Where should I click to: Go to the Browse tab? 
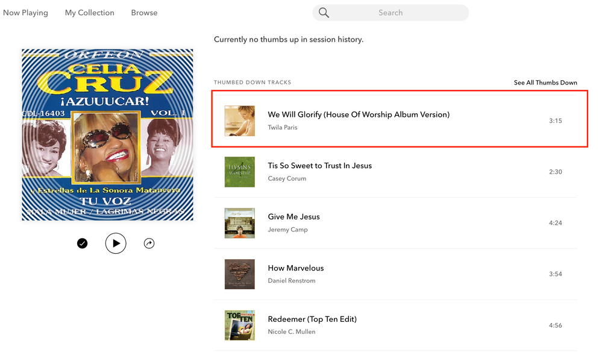pyautogui.click(x=144, y=13)
